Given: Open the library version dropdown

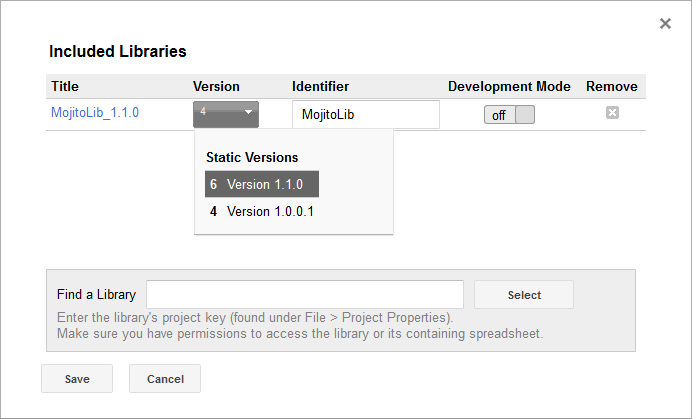Looking at the screenshot, I should pos(226,113).
